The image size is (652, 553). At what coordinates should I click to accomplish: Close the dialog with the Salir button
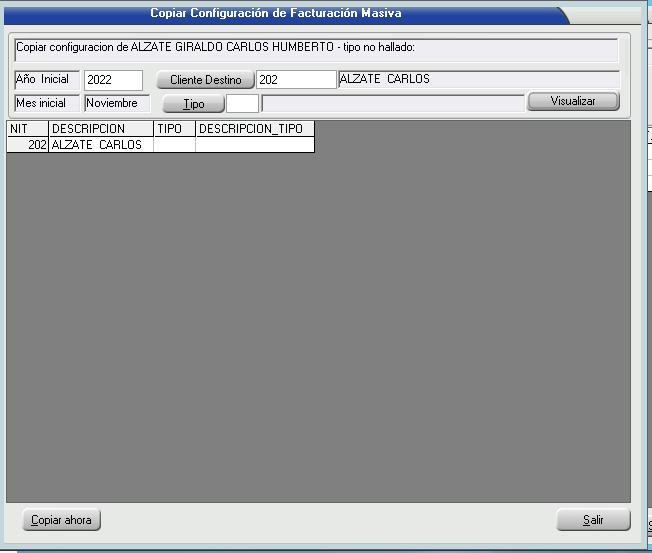click(593, 520)
